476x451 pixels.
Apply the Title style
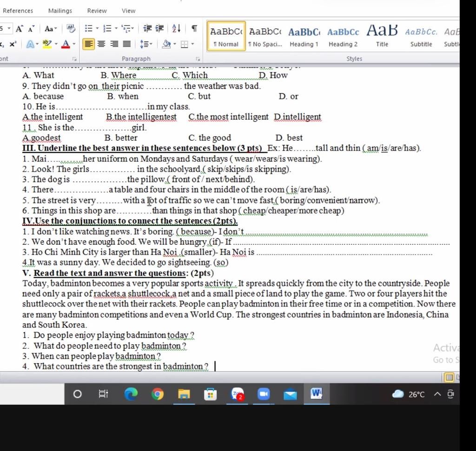pyautogui.click(x=382, y=36)
